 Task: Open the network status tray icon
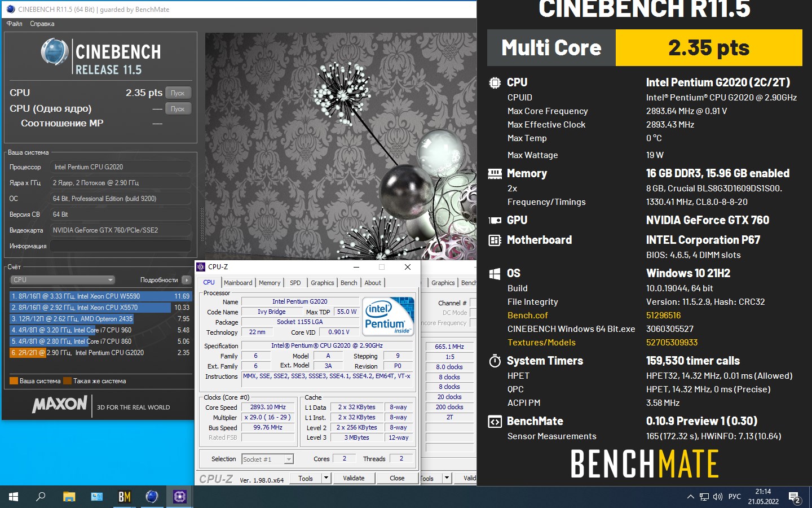(x=704, y=497)
